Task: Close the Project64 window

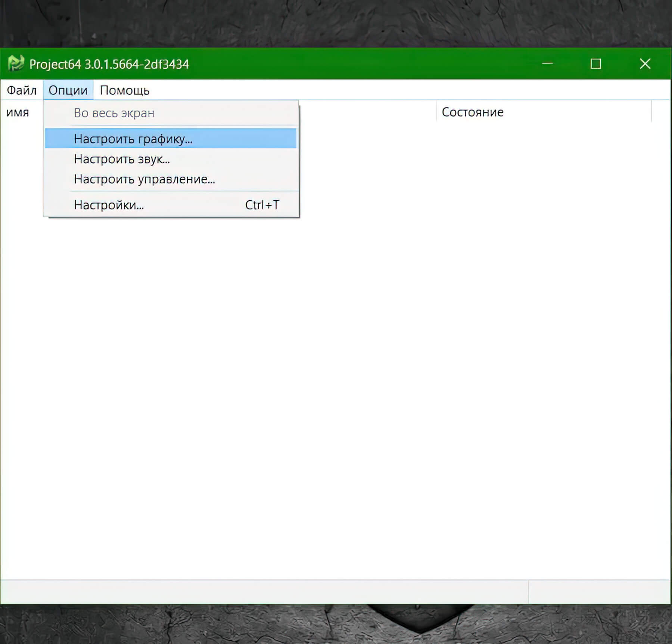Action: [x=645, y=64]
